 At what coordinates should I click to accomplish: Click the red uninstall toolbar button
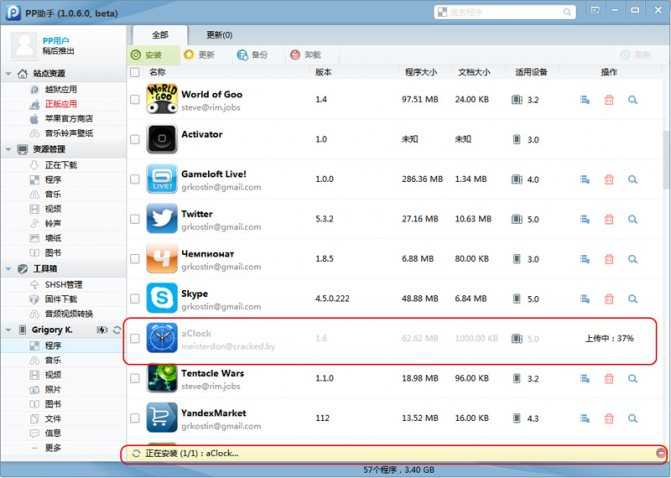[306, 55]
